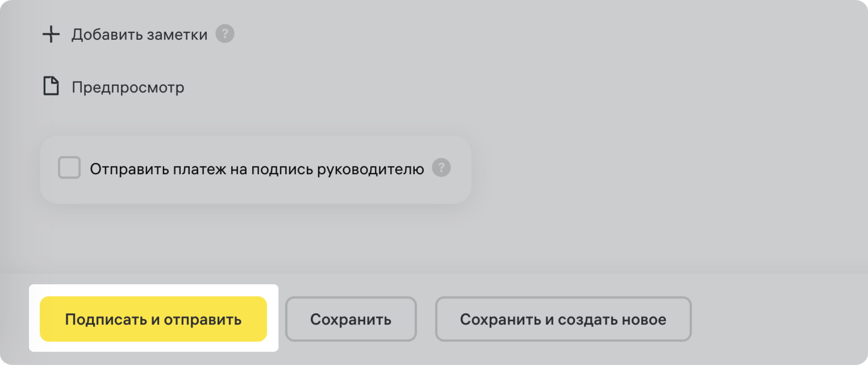Sign and send the payment
868x365 pixels.
153,319
